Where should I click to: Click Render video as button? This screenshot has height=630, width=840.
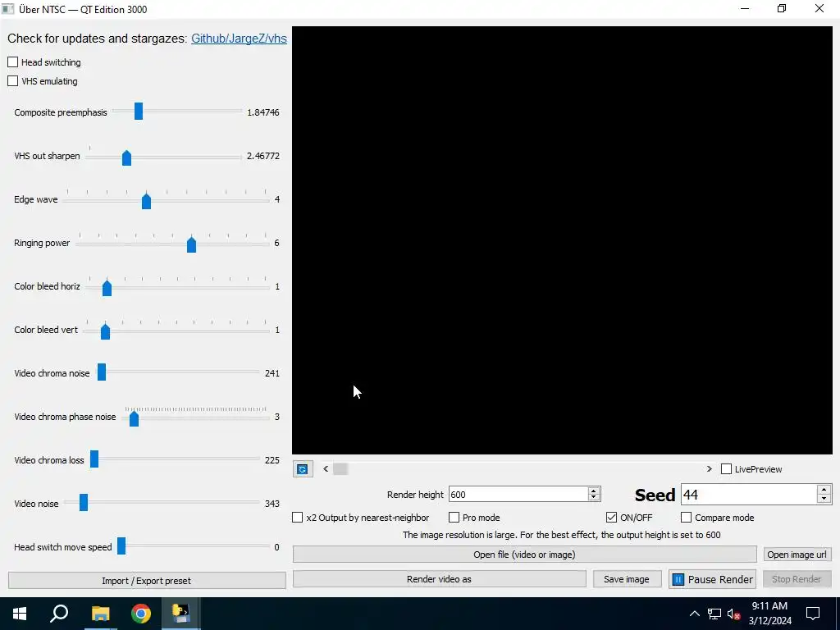tap(440, 579)
